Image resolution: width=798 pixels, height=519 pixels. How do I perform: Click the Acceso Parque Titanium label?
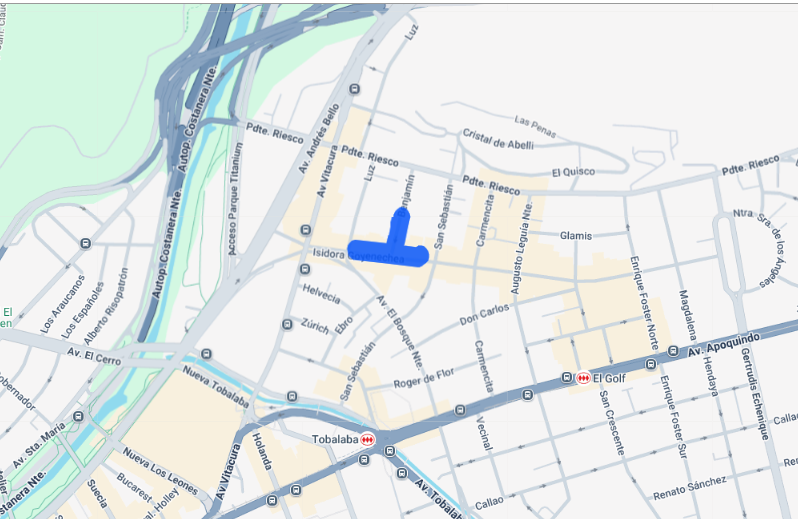point(235,199)
